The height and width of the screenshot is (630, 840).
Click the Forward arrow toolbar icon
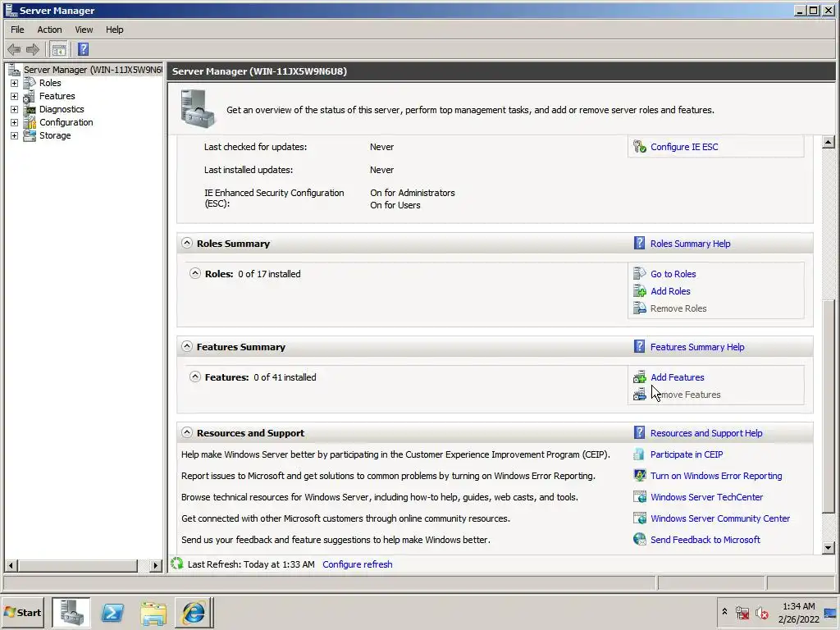tap(33, 50)
